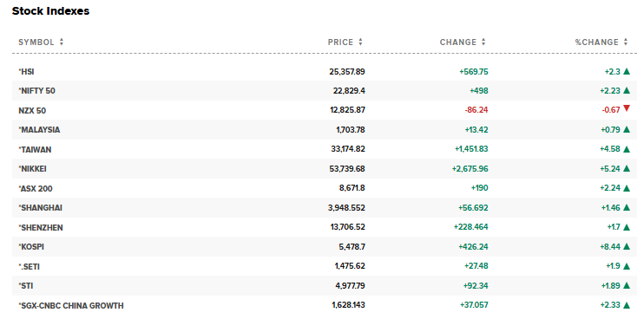
Task: Click the green up arrow in .SETI row
Action: [x=627, y=266]
